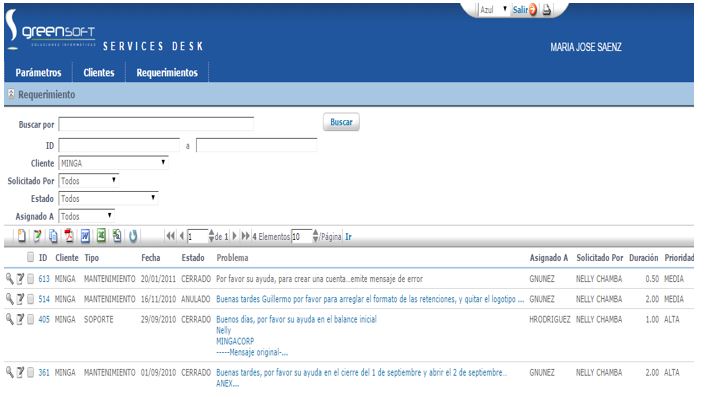Click the Ir link in paging bar
Image resolution: width=710 pixels, height=397 pixels.
click(348, 236)
